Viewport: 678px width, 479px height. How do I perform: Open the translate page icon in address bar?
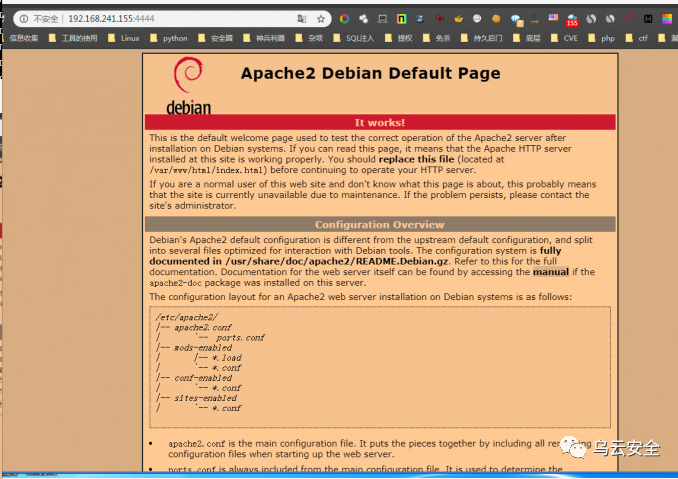pyautogui.click(x=302, y=19)
